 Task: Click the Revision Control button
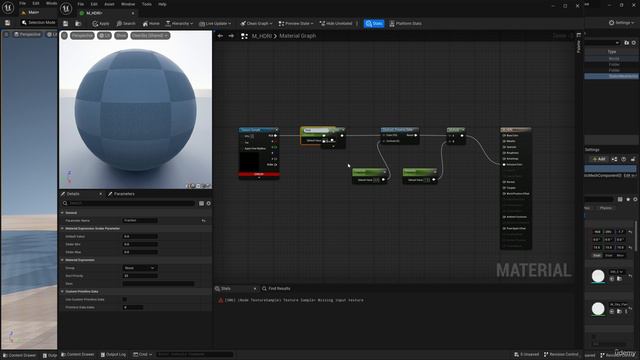tap(562, 355)
